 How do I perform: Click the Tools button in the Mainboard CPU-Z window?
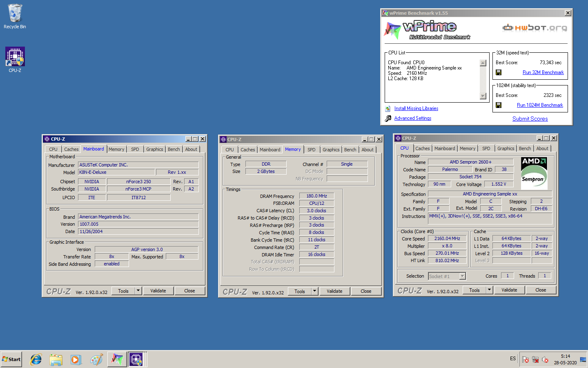pos(123,291)
